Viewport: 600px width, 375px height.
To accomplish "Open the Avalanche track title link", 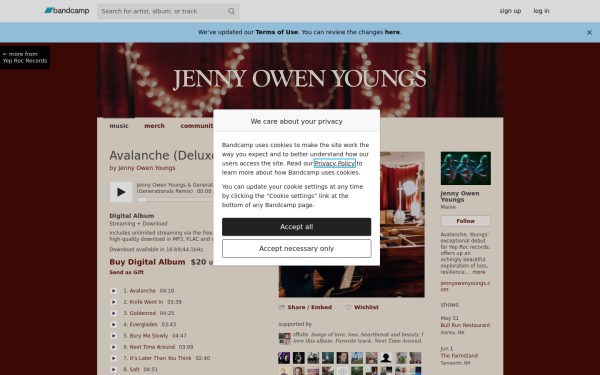I will [x=142, y=291].
